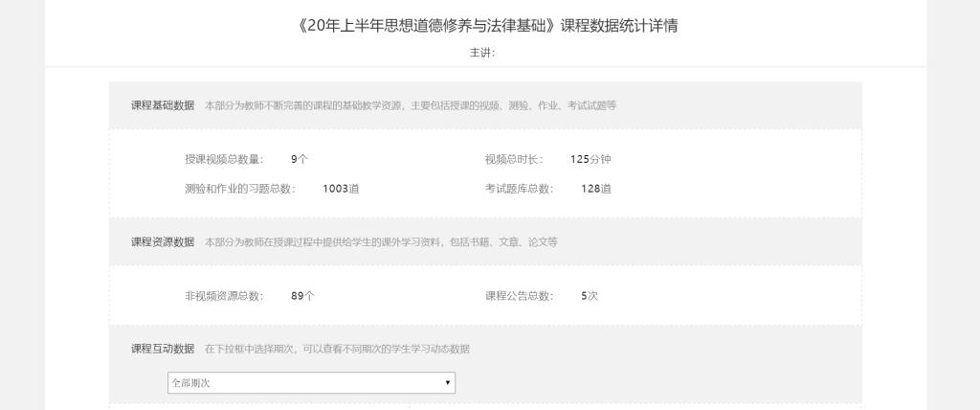Open the 全部期次 dropdown
The image size is (980, 410).
311,382
